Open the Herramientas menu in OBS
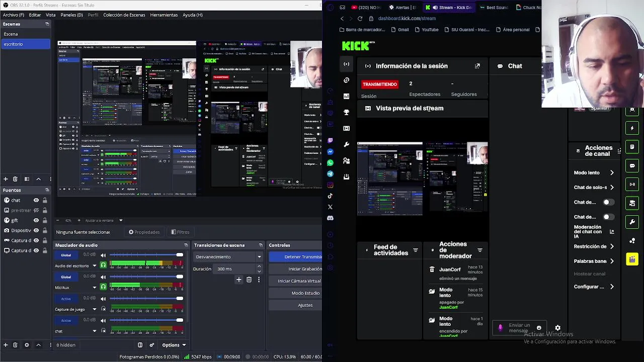 (x=164, y=15)
